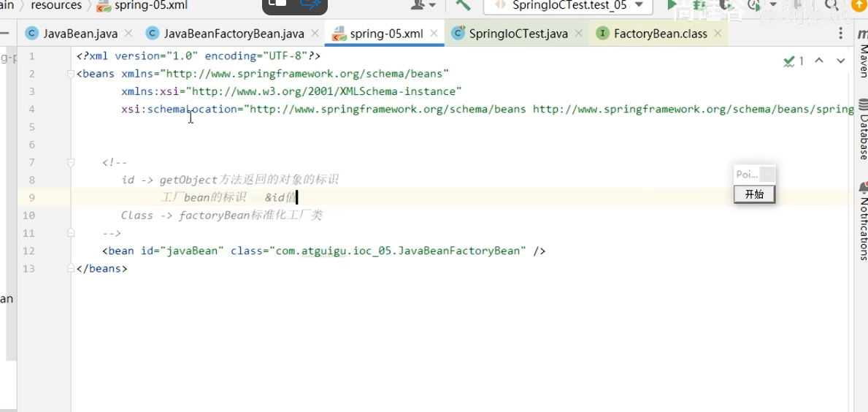Screen dimensions: 868x412
Task: Click comment text 'id -> getObject' on line 8
Action: tap(169, 180)
